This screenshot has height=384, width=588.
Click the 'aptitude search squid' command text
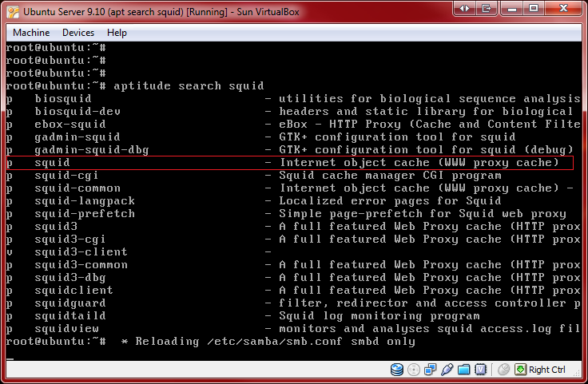[189, 85]
